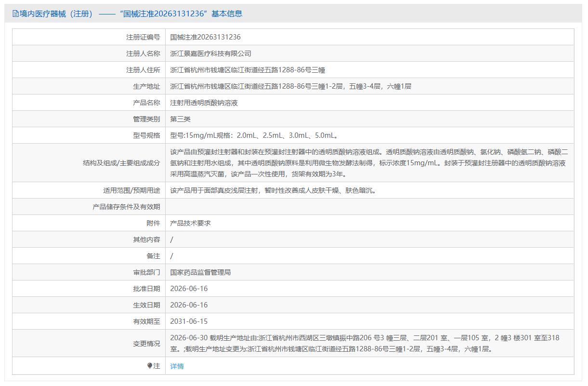Click the 附件 row label

click(153, 223)
